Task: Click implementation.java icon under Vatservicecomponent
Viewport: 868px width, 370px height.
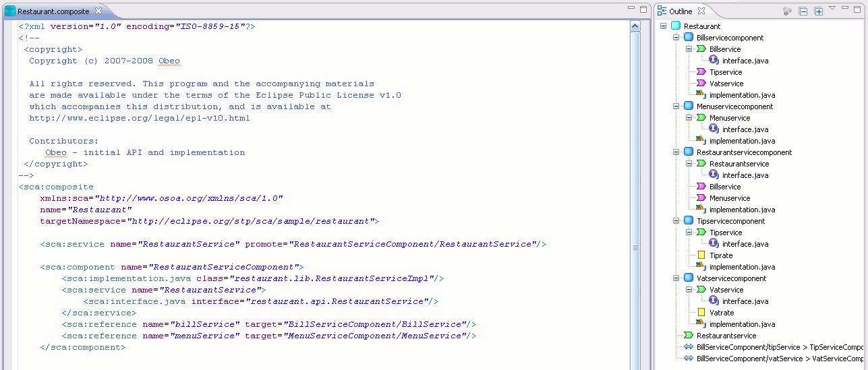Action: click(701, 324)
